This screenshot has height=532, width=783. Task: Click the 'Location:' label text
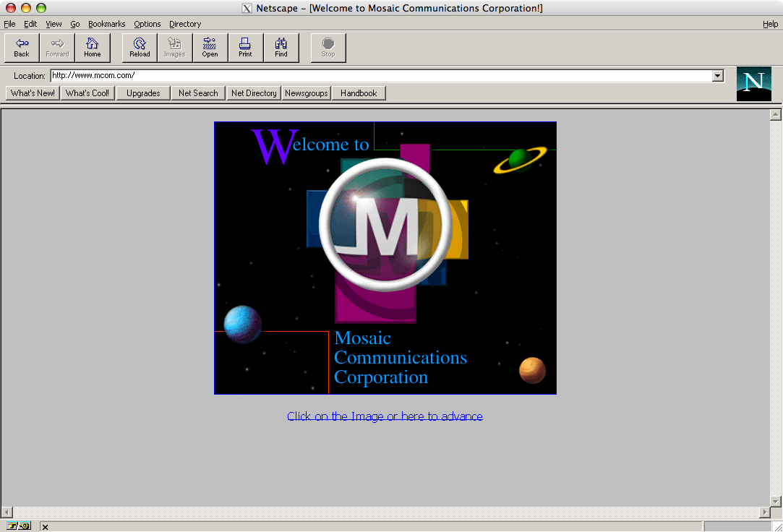coord(30,76)
